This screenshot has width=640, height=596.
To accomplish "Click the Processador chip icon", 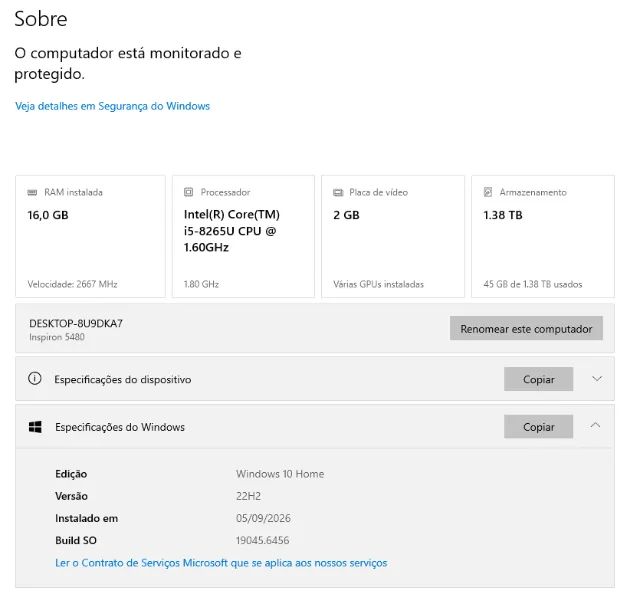I will click(189, 192).
